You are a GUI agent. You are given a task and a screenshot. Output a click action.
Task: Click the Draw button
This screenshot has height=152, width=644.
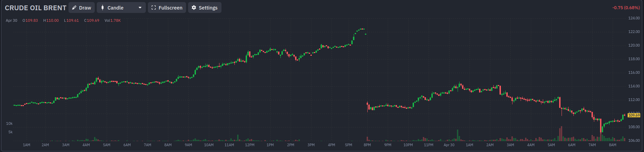81,7
